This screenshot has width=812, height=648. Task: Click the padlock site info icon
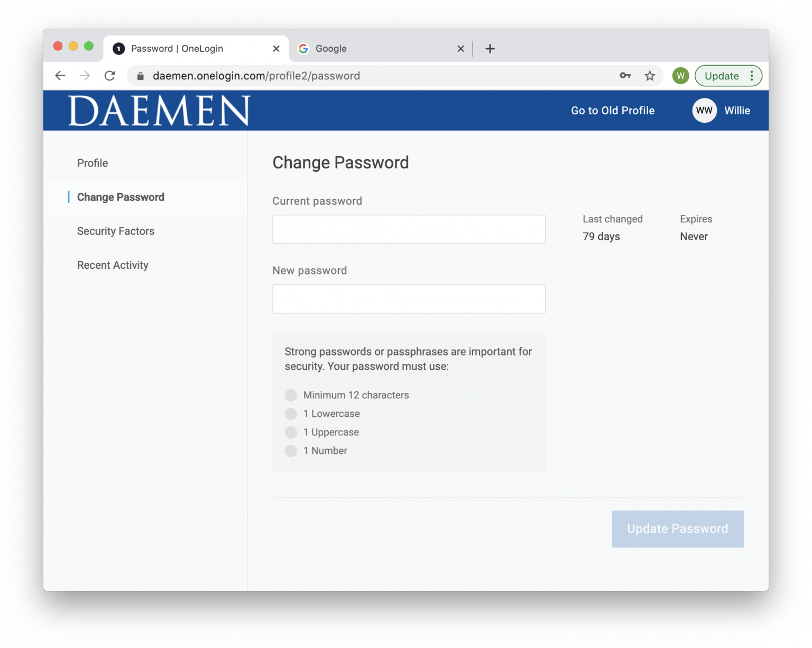[x=140, y=76]
